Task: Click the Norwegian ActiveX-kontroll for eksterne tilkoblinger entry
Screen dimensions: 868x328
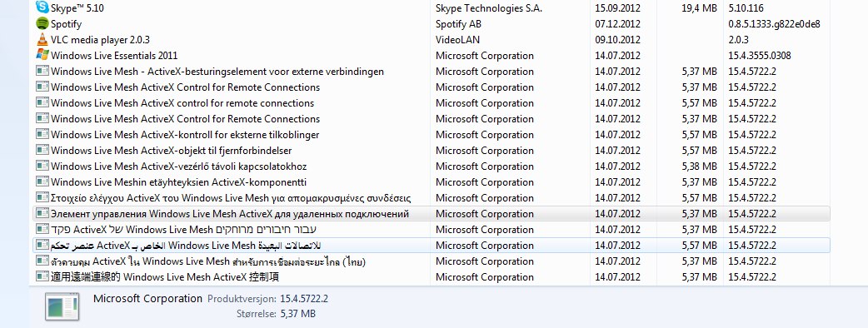Action: coord(432,134)
